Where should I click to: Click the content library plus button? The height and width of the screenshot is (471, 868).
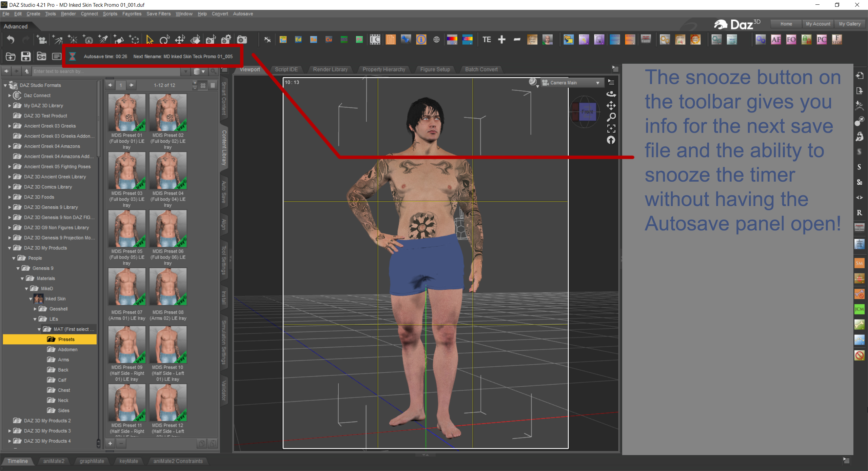pyautogui.click(x=110, y=443)
